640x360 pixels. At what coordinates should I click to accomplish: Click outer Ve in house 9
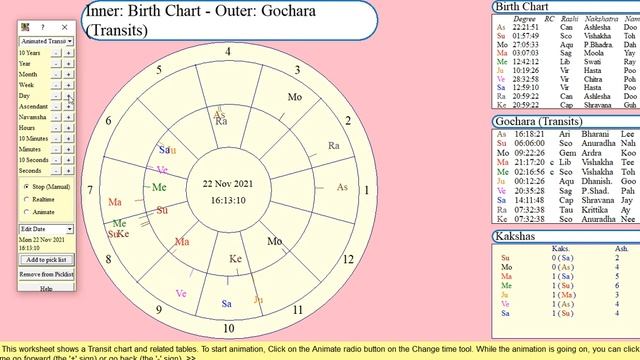tap(181, 293)
